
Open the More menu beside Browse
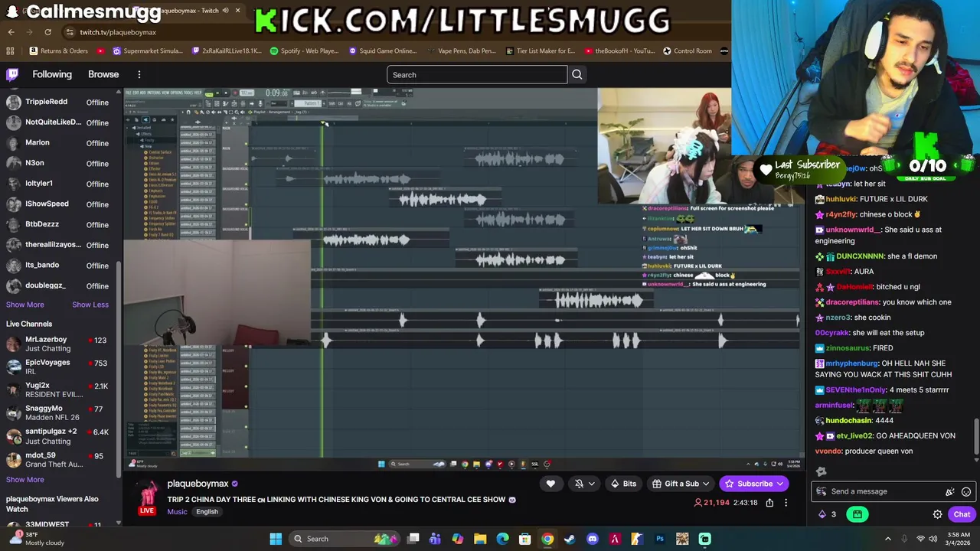(x=139, y=74)
